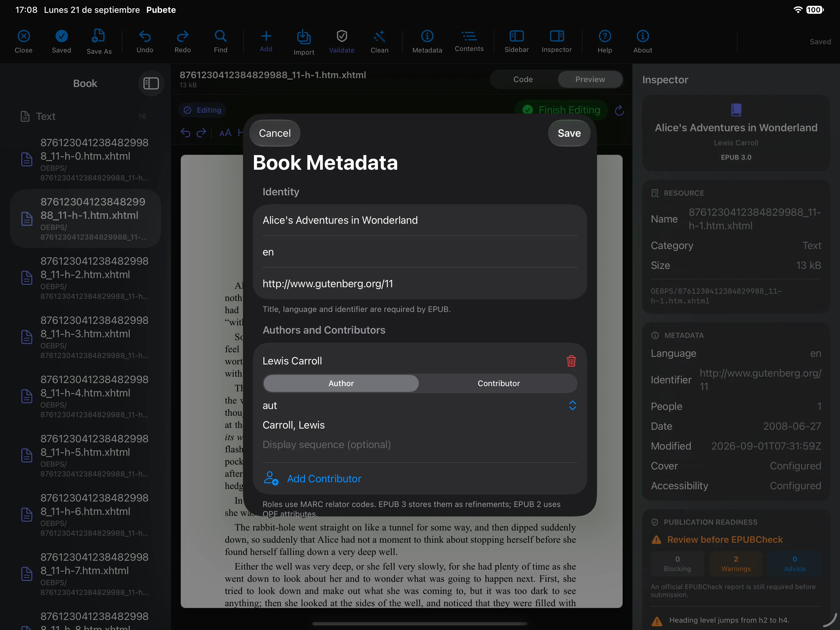This screenshot has width=840, height=630.
Task: Save the Book Metadata changes
Action: tap(569, 133)
